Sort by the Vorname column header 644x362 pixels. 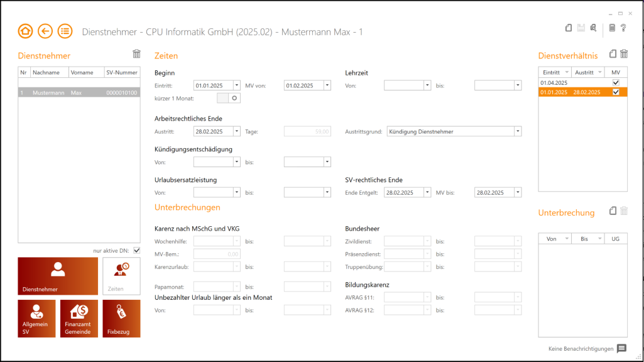(x=86, y=72)
